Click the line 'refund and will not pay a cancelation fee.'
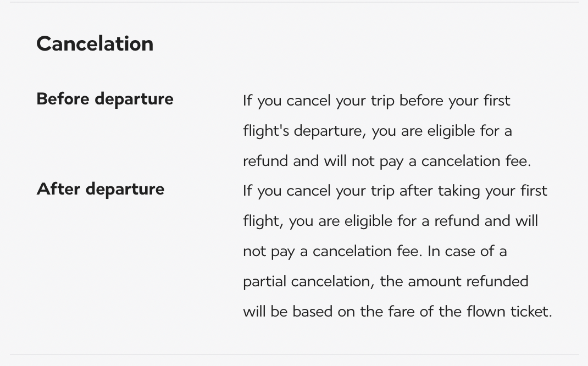 pyautogui.click(x=387, y=161)
